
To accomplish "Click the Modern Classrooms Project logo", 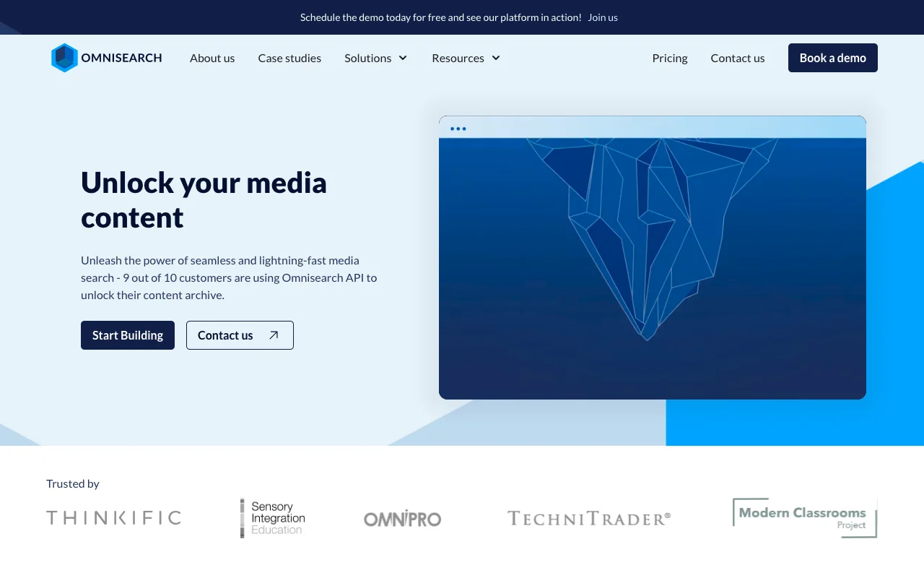I will [803, 517].
